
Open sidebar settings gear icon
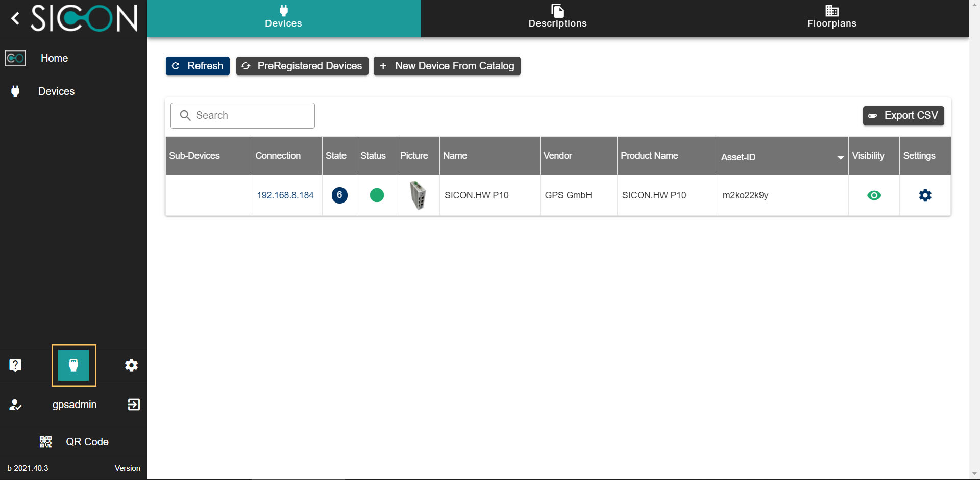tap(131, 365)
